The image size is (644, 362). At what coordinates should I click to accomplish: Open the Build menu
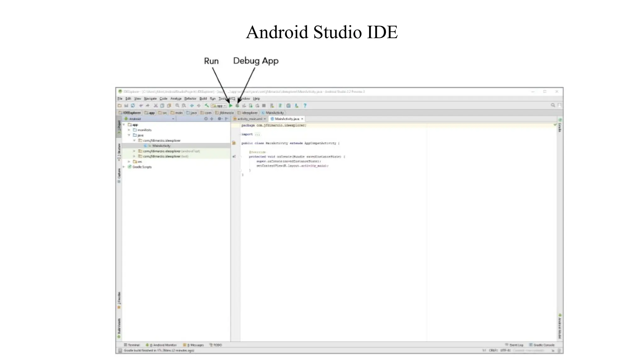point(203,99)
